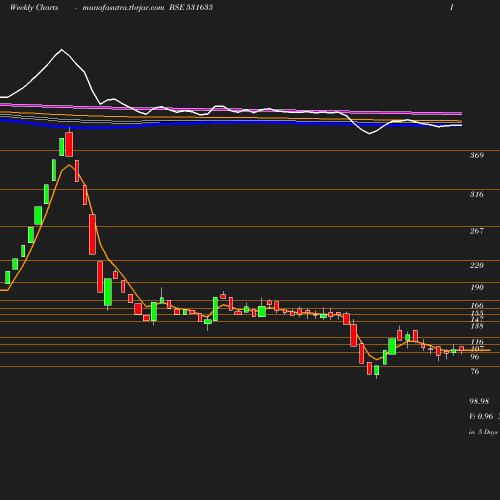Click the 166 price level label

tap(477, 305)
